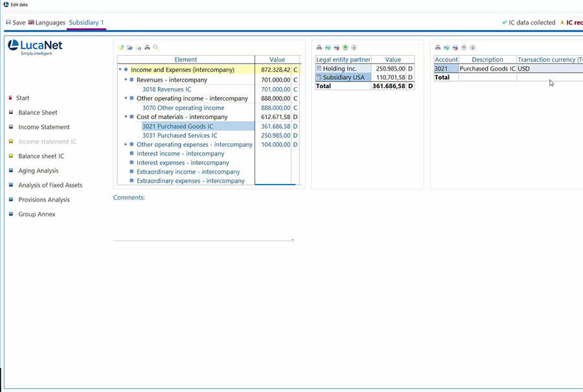Open Group Annex from the sidebar

click(x=37, y=214)
